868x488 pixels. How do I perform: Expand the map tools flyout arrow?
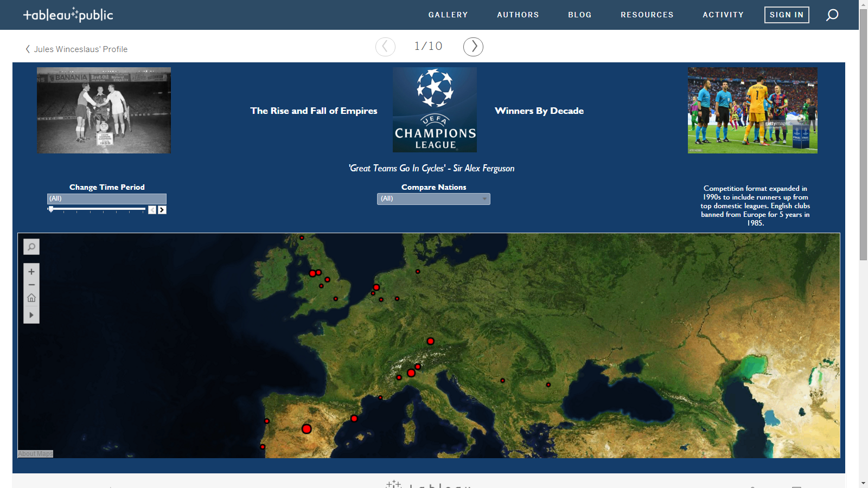click(x=31, y=315)
